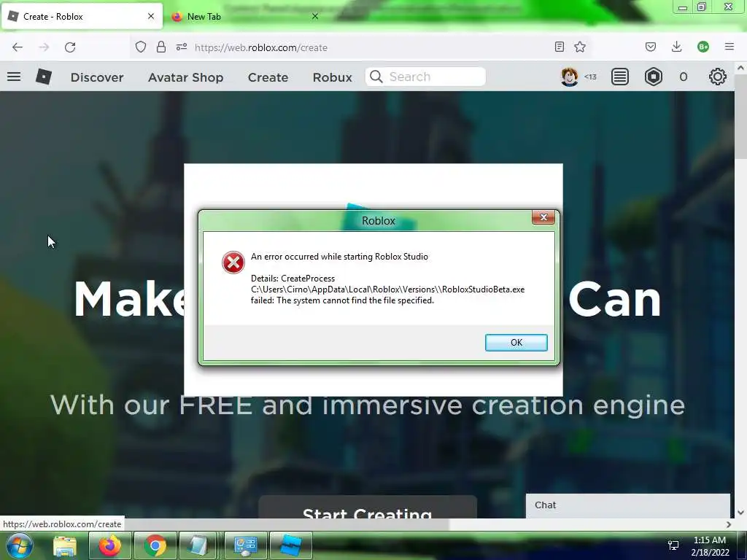
Task: Open the Windows Start menu
Action: click(19, 545)
